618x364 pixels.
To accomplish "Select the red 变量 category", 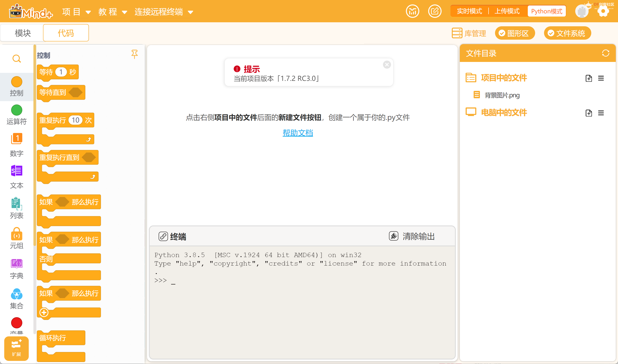I will (16, 325).
